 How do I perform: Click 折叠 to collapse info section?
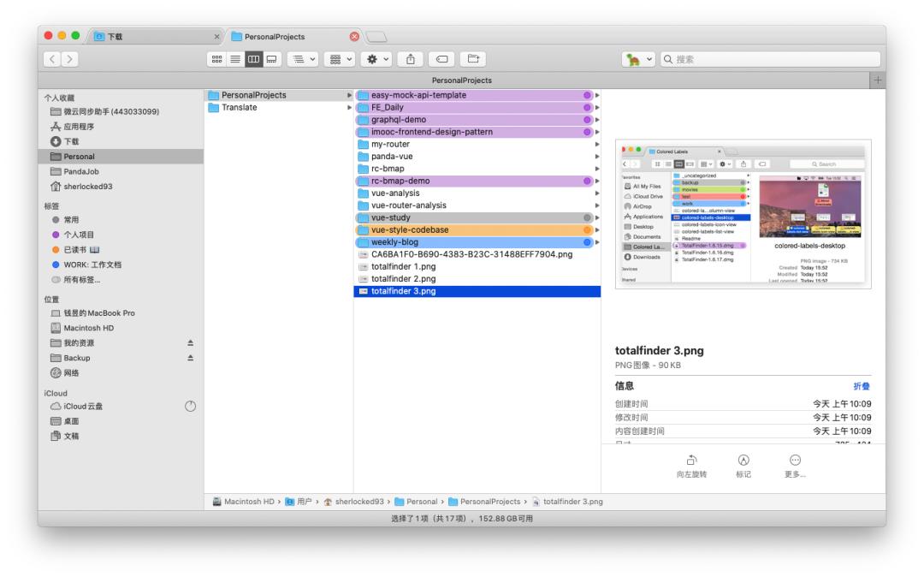pos(862,386)
